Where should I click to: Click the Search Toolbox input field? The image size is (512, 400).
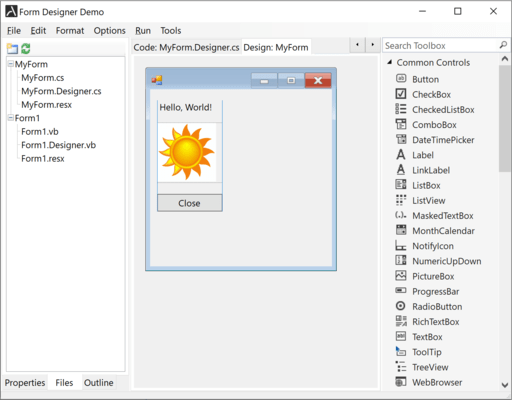pos(441,45)
